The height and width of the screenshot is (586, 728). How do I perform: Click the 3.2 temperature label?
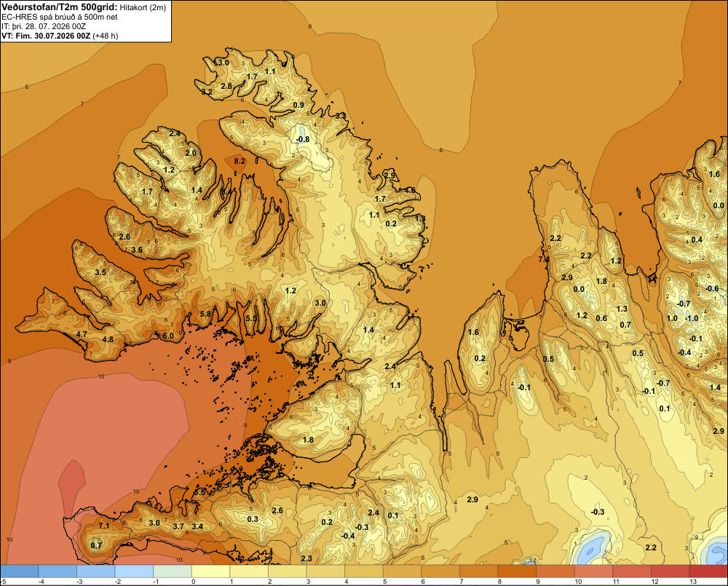(x=207, y=92)
